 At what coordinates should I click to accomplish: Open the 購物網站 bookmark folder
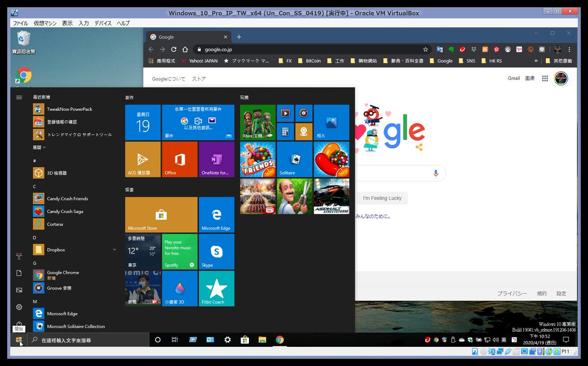pos(363,61)
